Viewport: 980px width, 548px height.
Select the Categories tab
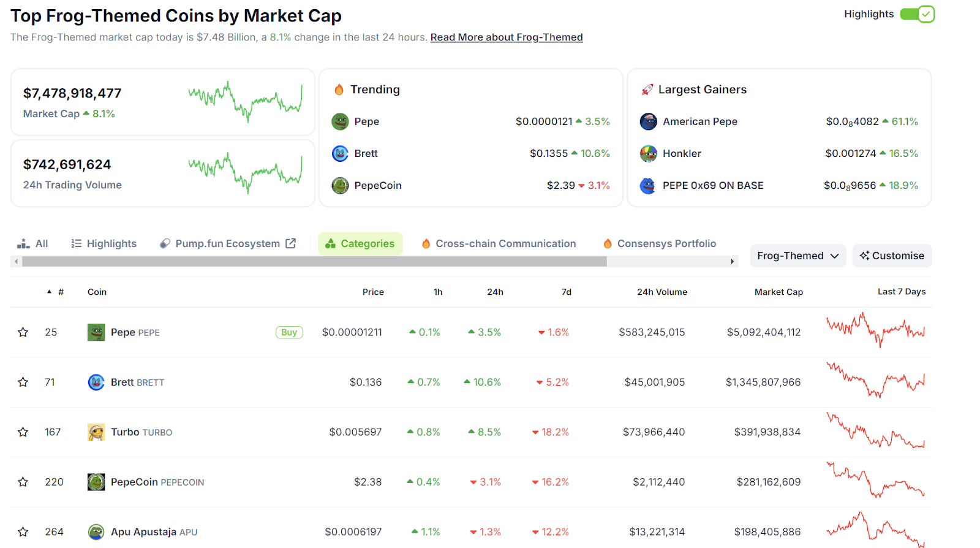tap(360, 243)
